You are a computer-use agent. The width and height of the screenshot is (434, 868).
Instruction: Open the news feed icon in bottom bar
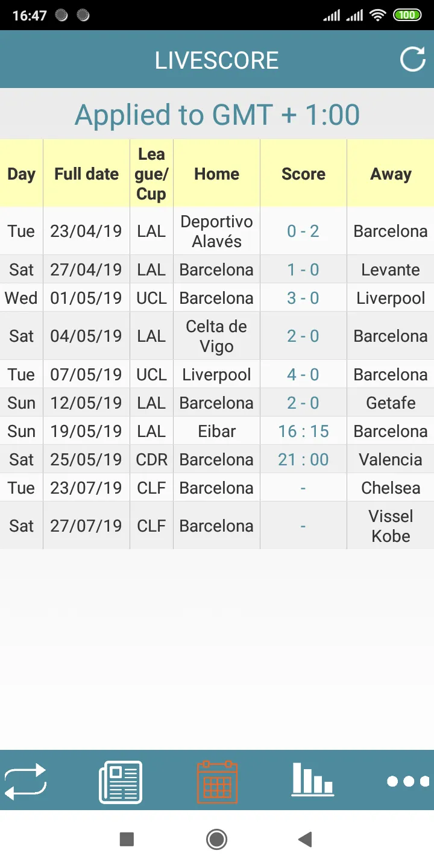(121, 782)
